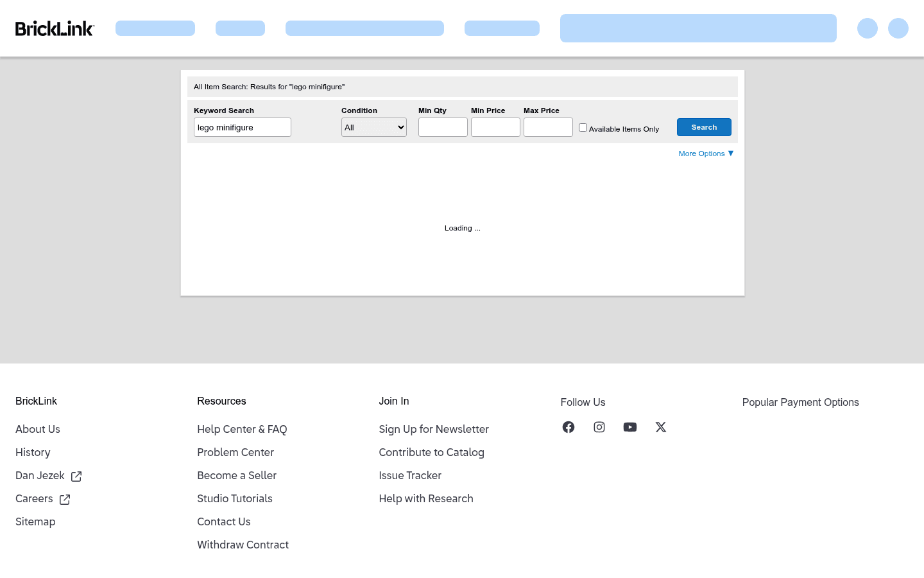
Task: Click the Contact Us link
Action: click(x=224, y=521)
